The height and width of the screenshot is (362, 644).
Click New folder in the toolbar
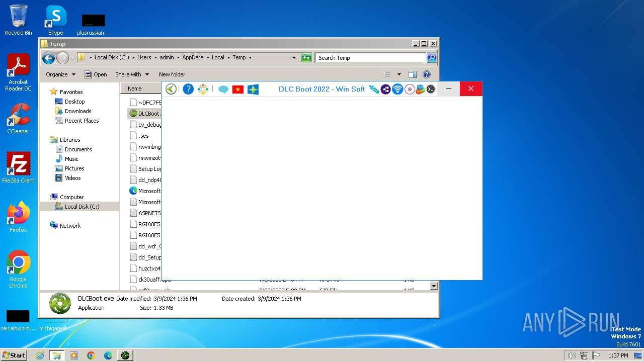(172, 74)
